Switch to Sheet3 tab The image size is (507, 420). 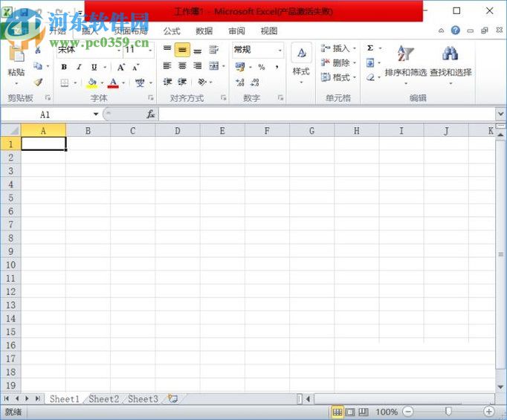[x=143, y=399]
